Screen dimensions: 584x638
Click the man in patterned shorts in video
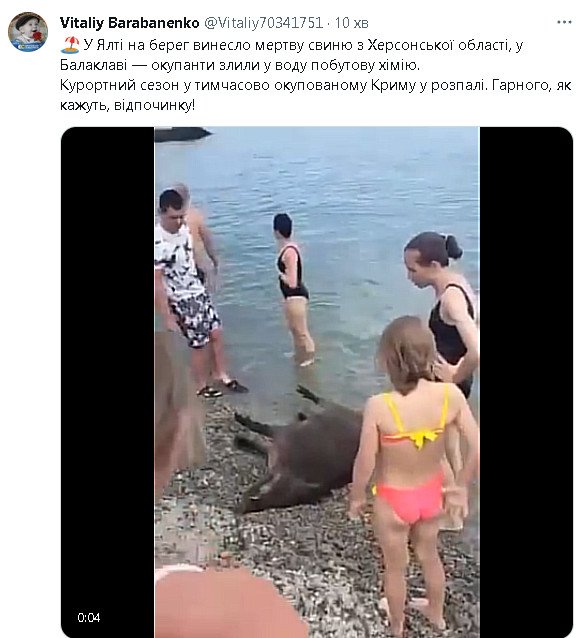point(191,293)
